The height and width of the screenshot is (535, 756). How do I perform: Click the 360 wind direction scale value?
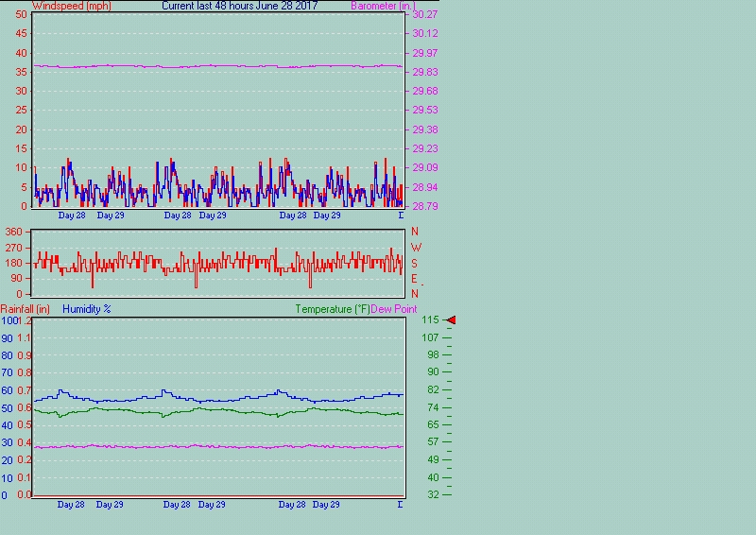click(x=14, y=233)
